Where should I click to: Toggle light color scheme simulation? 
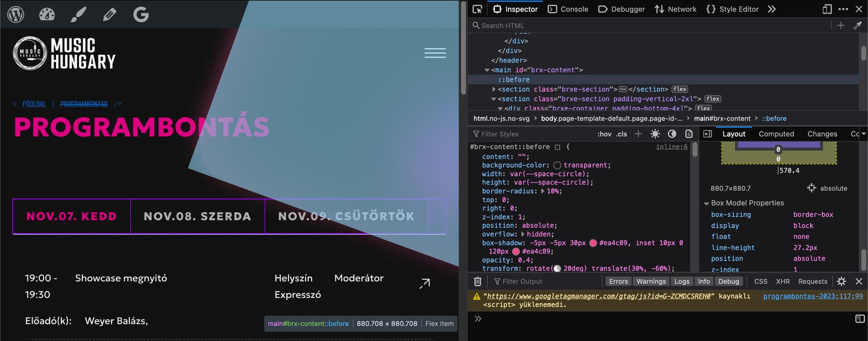pyautogui.click(x=655, y=134)
